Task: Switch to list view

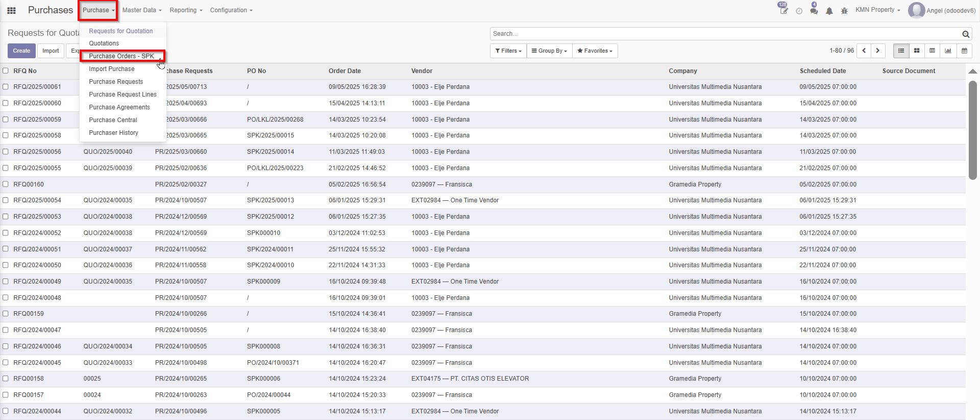Action: coord(901,51)
